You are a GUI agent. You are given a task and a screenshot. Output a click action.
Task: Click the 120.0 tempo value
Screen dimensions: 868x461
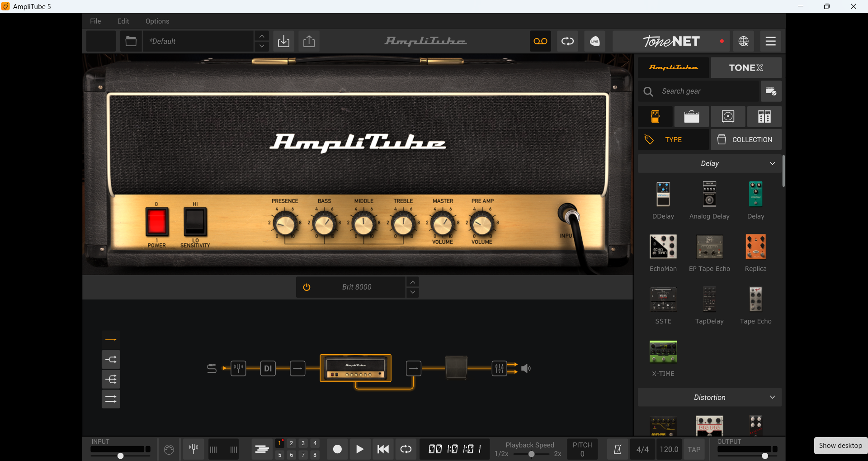(669, 449)
